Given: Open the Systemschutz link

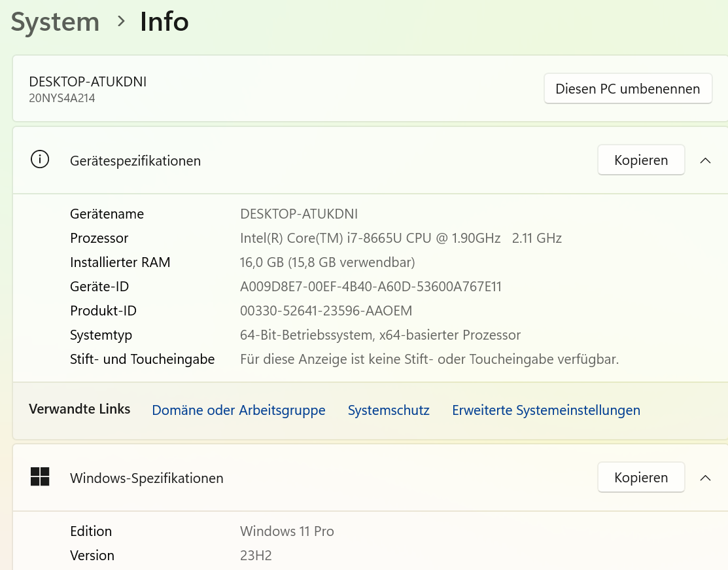Looking at the screenshot, I should [389, 410].
